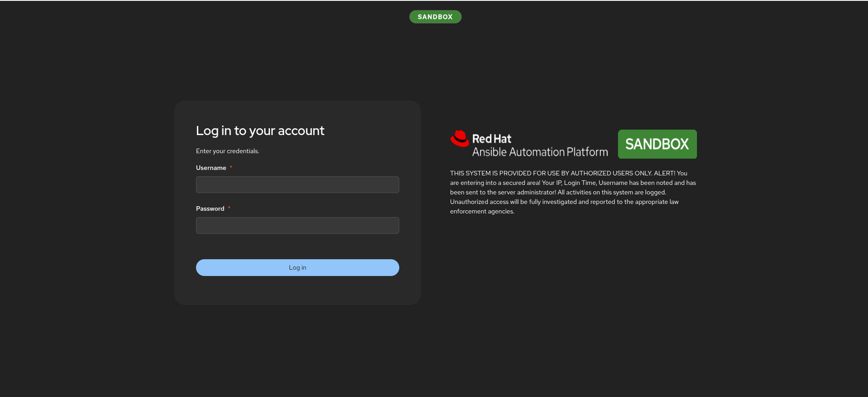The height and width of the screenshot is (397, 868).
Task: Click the Password field label
Action: point(210,208)
